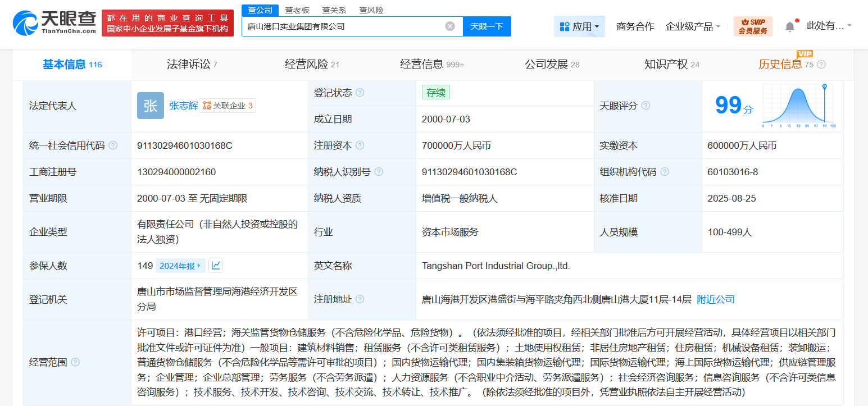
Task: Clear the search box text
Action: click(x=449, y=26)
